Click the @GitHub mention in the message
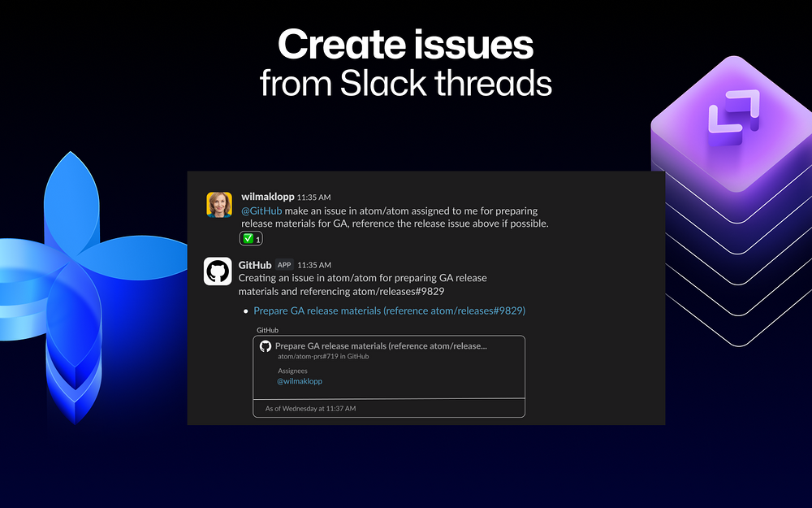Screen dimensions: 812x508 coord(261,211)
